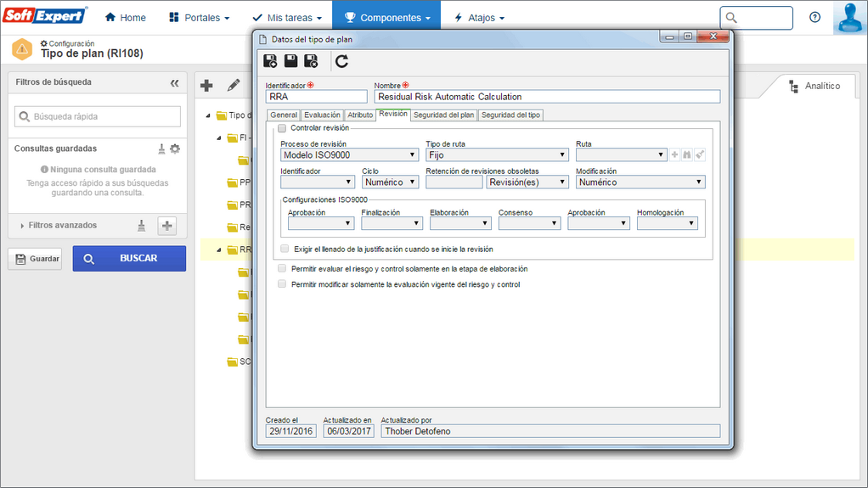Viewport: 868px width, 488px height.
Task: Click the Búsqueda rápida field
Action: [98, 117]
